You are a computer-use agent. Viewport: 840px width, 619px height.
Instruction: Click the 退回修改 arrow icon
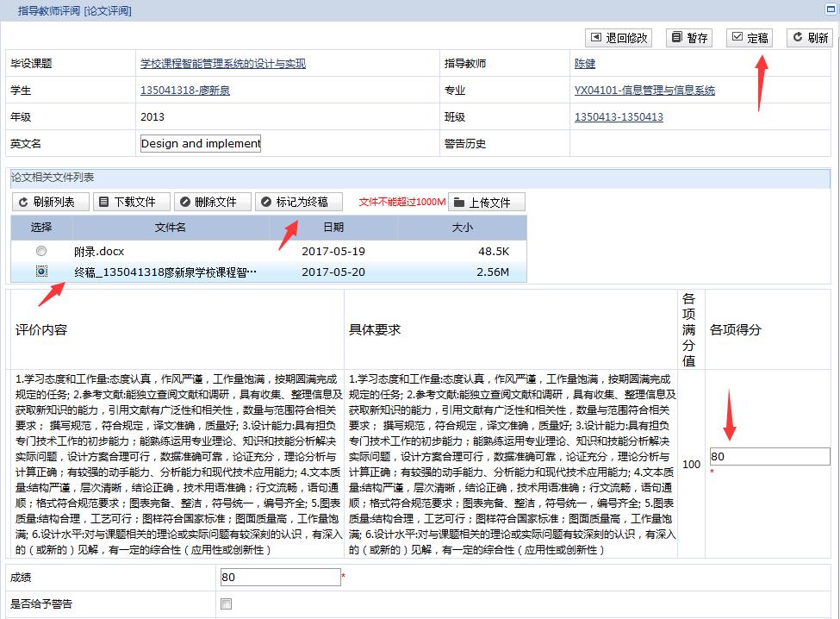(x=595, y=37)
